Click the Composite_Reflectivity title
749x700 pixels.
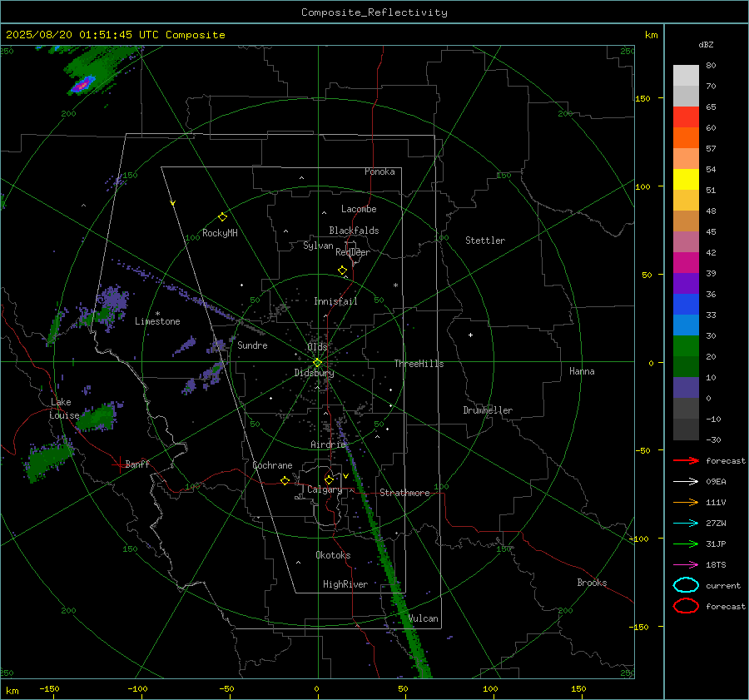[x=374, y=12]
